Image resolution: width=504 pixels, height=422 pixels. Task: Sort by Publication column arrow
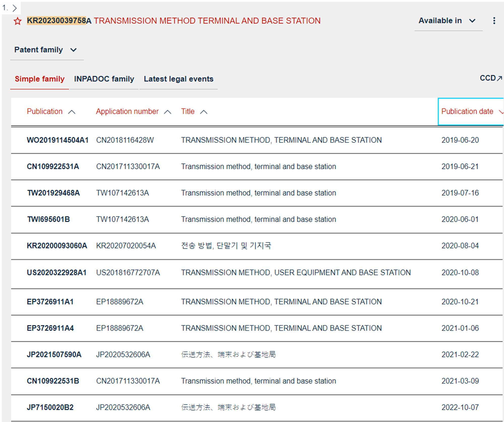(x=72, y=112)
